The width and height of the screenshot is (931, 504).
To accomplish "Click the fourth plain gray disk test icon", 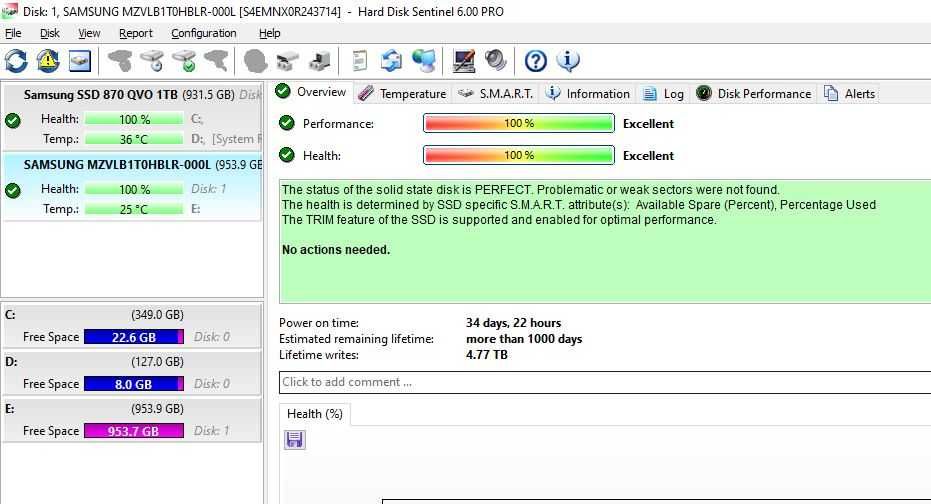I will pos(216,61).
